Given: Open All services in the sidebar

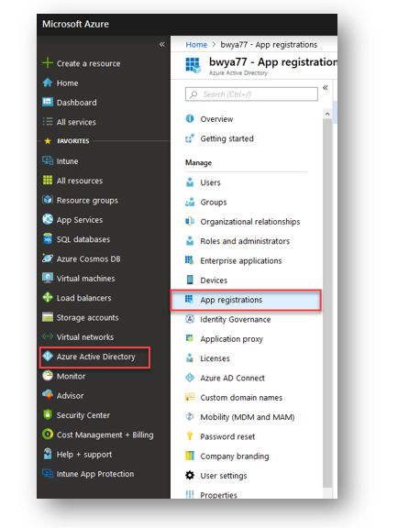Looking at the screenshot, I should point(76,122).
